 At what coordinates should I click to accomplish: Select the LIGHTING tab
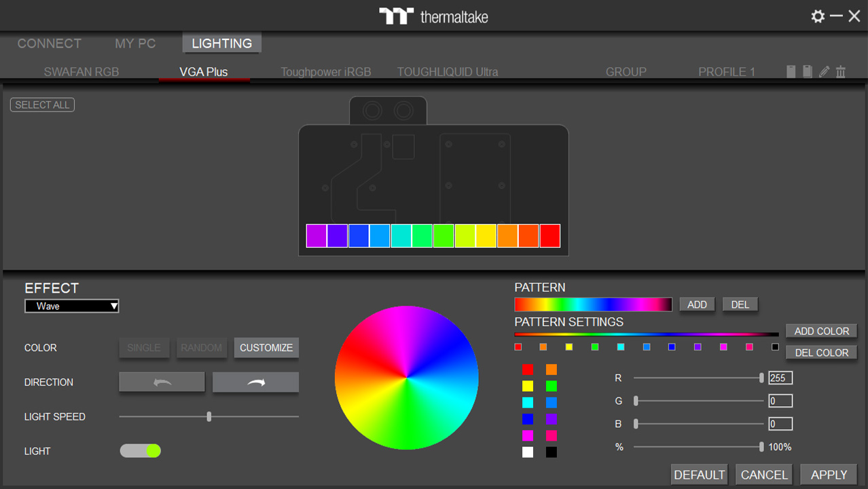[x=222, y=43]
